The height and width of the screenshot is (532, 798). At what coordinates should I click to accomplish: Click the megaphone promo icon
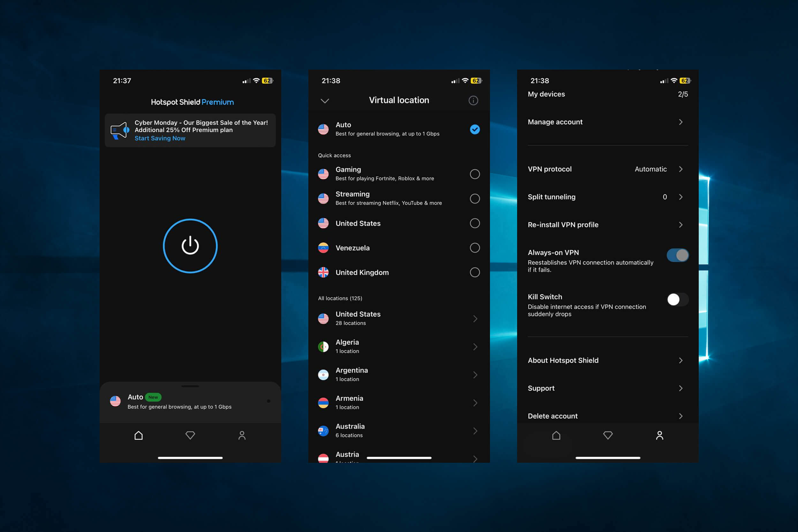pyautogui.click(x=120, y=131)
